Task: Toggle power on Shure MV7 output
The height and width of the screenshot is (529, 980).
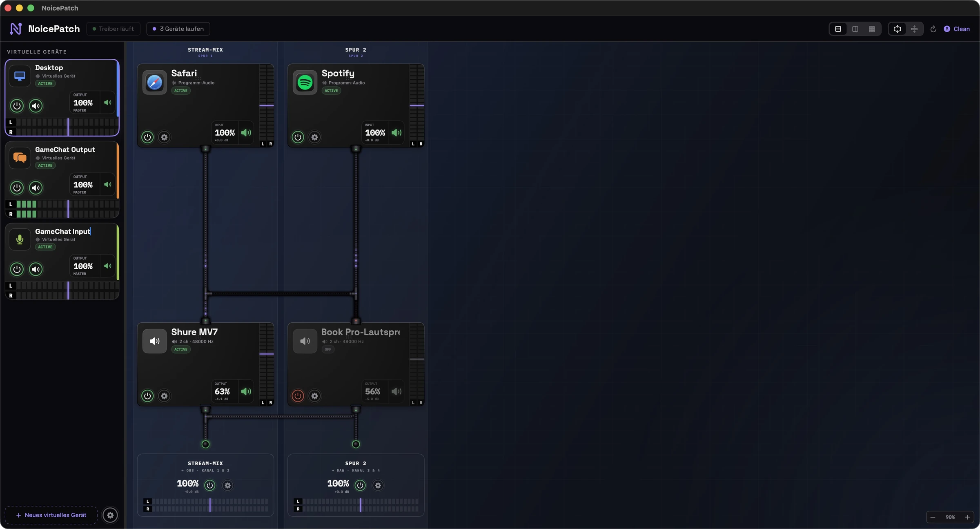Action: click(147, 396)
